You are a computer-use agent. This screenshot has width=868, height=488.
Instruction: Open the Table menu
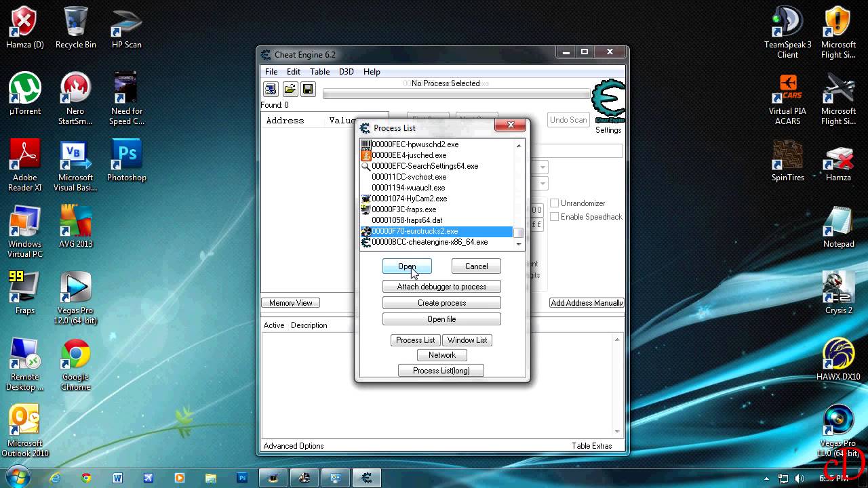click(x=319, y=72)
